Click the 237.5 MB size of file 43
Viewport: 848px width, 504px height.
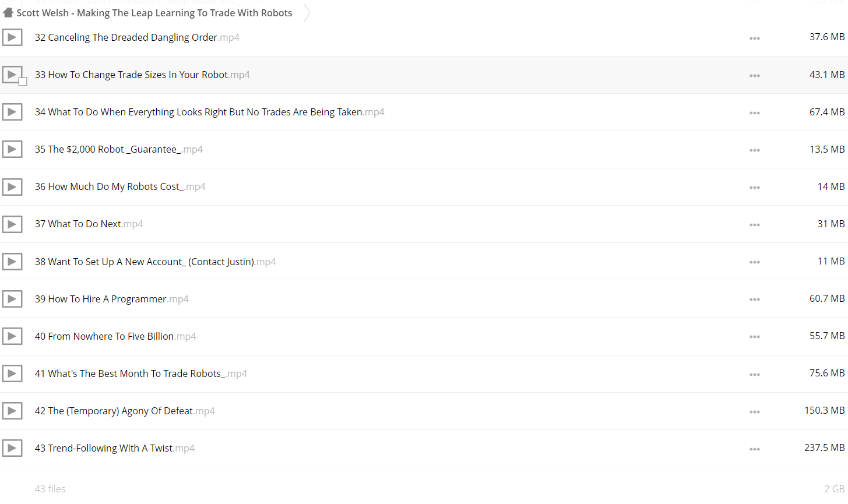coord(824,447)
